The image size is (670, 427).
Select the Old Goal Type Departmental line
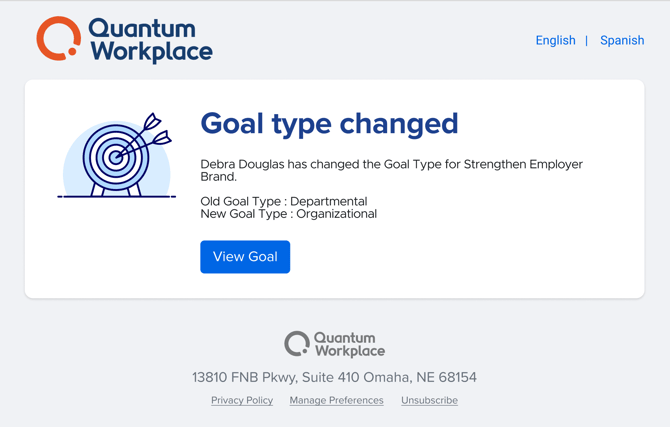point(284,201)
